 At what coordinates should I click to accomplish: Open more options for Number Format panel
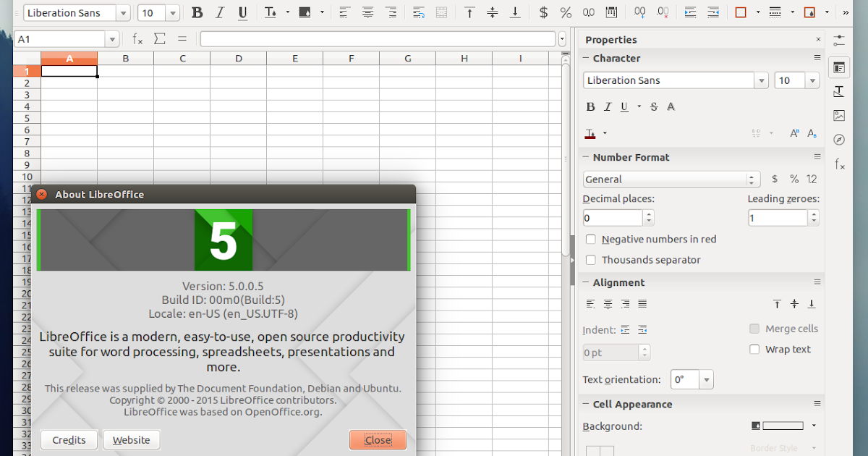point(817,157)
